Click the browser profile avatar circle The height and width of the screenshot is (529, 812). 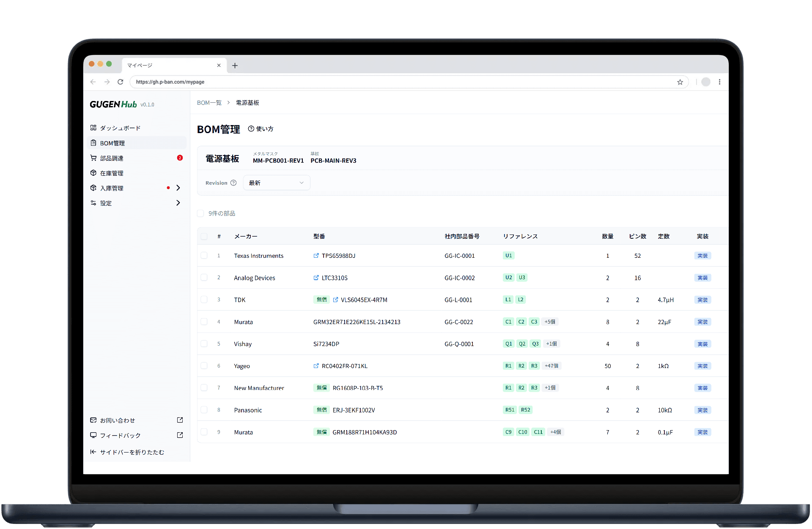tap(706, 82)
